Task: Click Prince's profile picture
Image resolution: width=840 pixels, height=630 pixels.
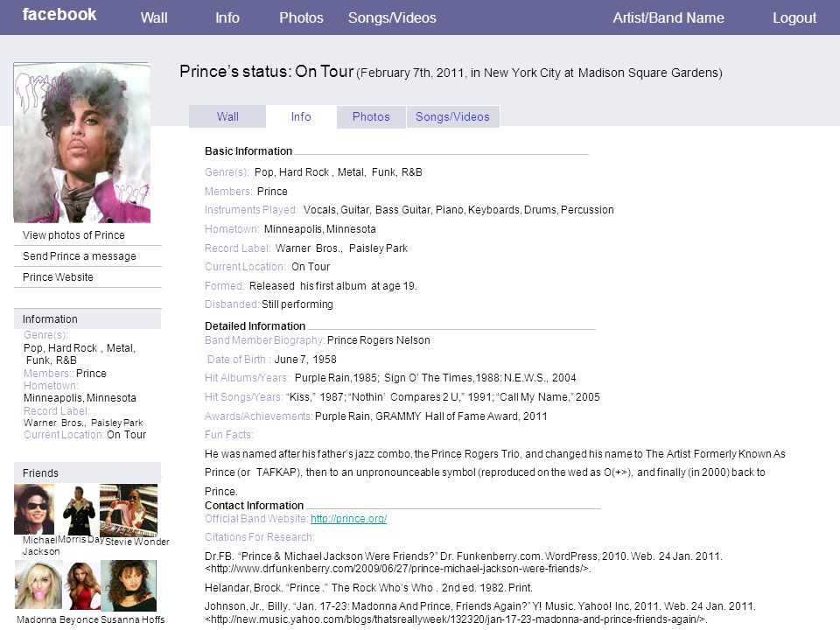Action: click(82, 143)
